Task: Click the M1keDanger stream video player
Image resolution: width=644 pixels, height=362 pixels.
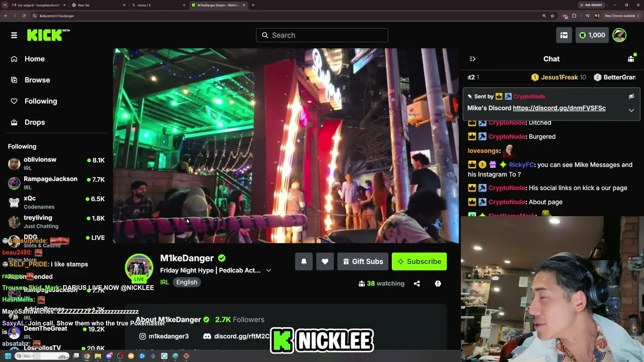Action: [x=286, y=146]
